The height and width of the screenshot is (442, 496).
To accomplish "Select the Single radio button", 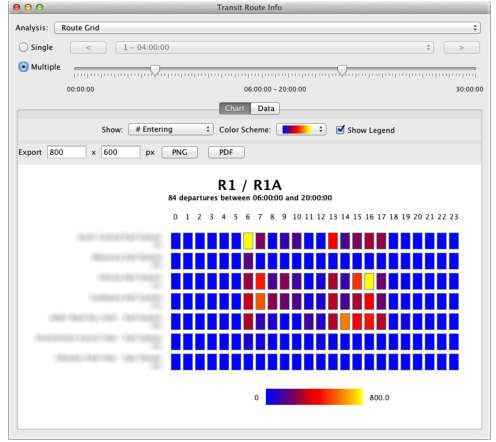I will coord(23,47).
